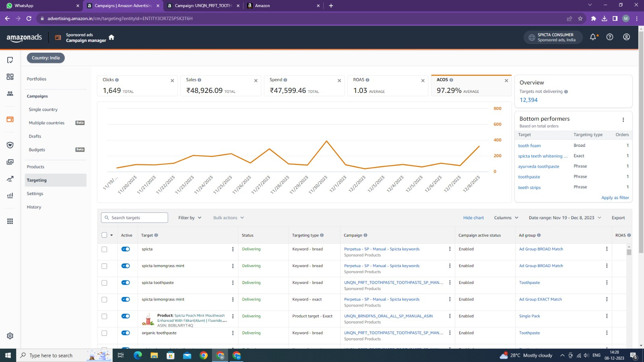
Task: Click the amazonads logo
Action: pos(24,38)
